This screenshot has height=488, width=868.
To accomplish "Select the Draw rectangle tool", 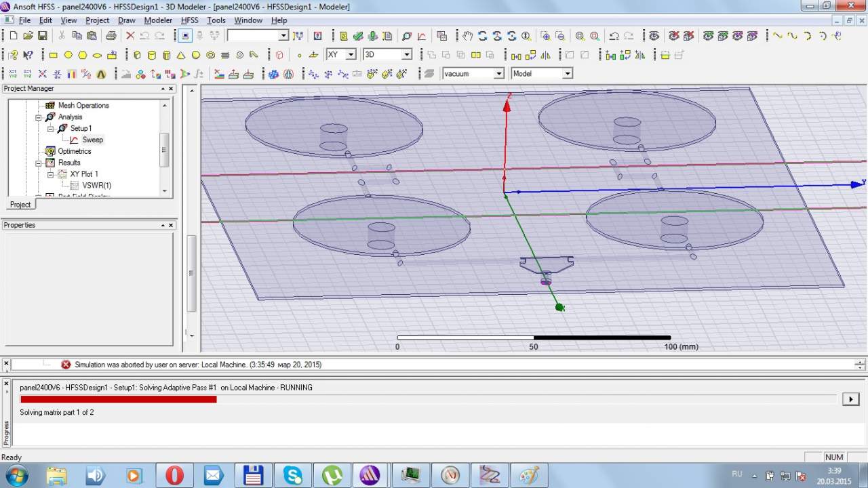I will click(x=54, y=55).
